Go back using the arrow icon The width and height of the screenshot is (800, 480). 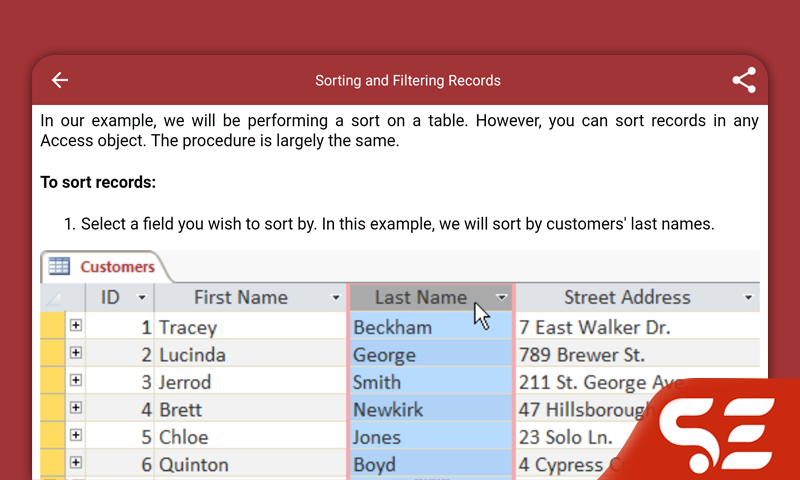tap(60, 80)
